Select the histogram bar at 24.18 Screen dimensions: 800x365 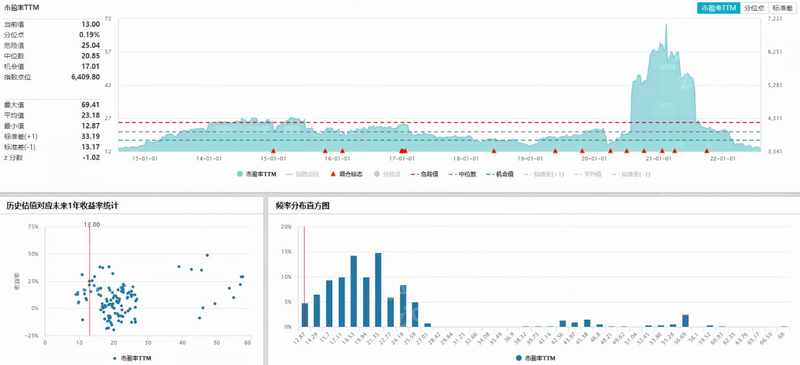click(x=403, y=306)
